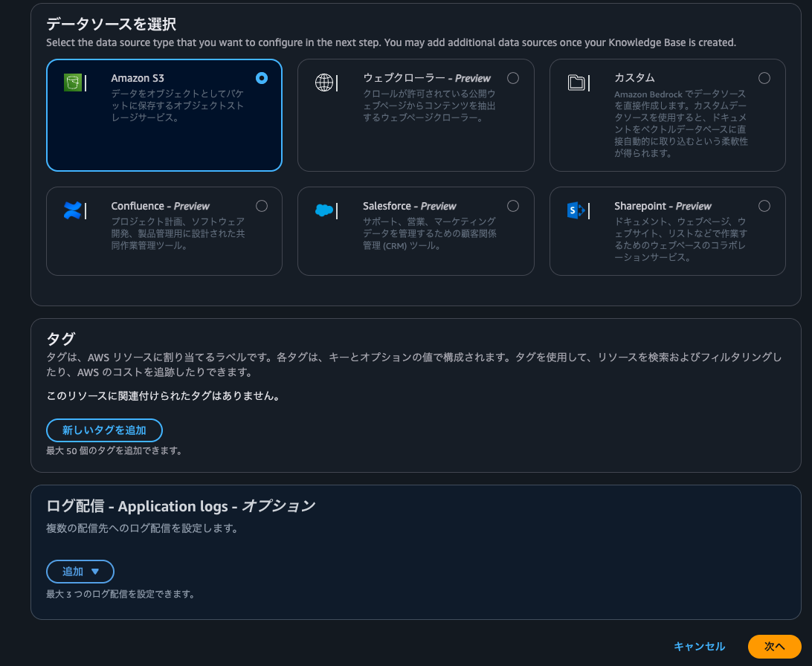
Task: Select the Amazon S3 data source card
Action: tap(164, 115)
